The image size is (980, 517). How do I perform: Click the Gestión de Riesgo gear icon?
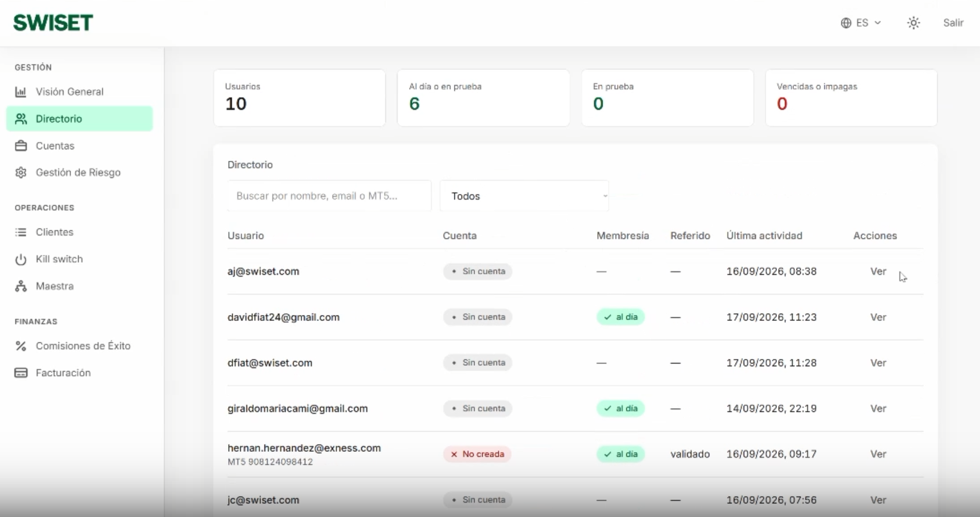coord(21,173)
